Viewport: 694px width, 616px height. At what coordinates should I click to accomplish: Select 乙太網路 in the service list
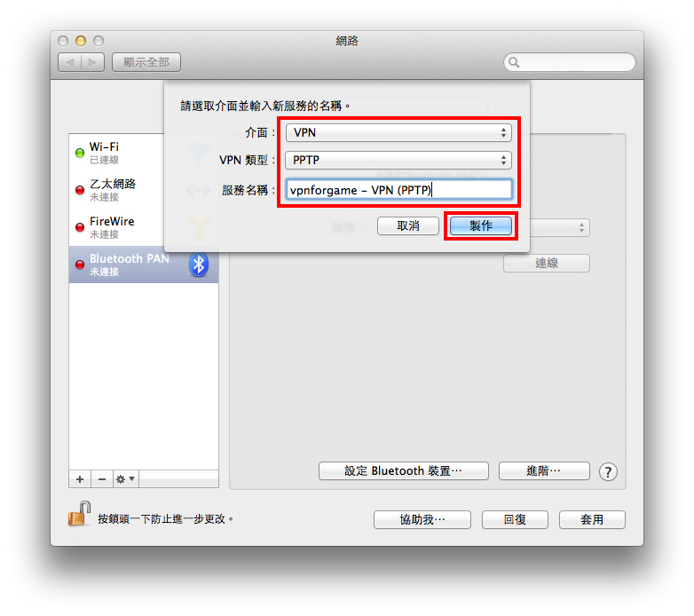(117, 190)
